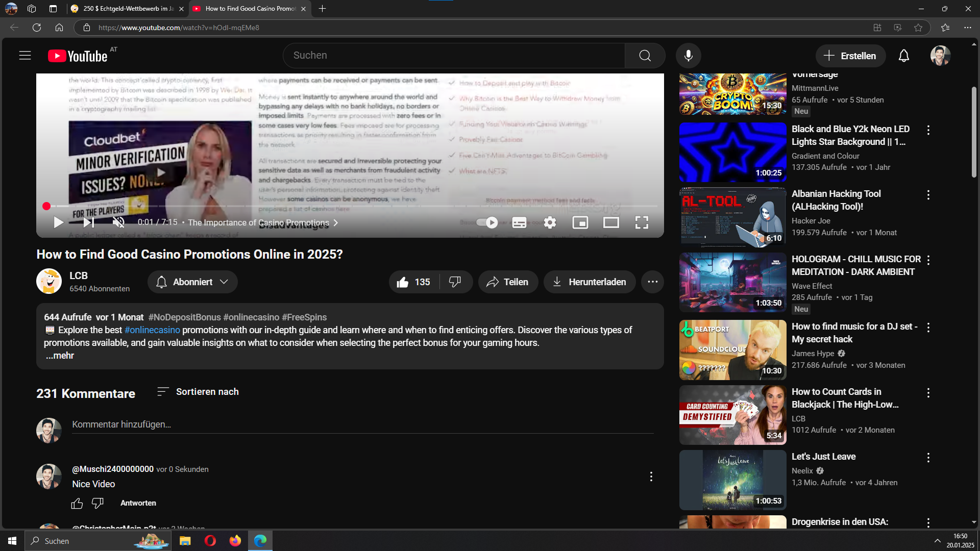Dislike the video
This screenshot has width=980, height=551.
(x=455, y=282)
